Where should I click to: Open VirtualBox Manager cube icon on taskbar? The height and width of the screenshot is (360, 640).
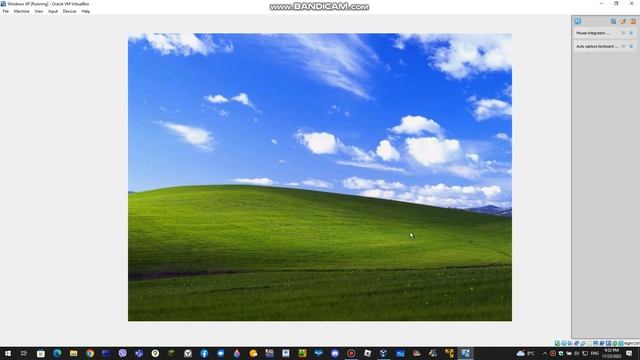(x=384, y=353)
